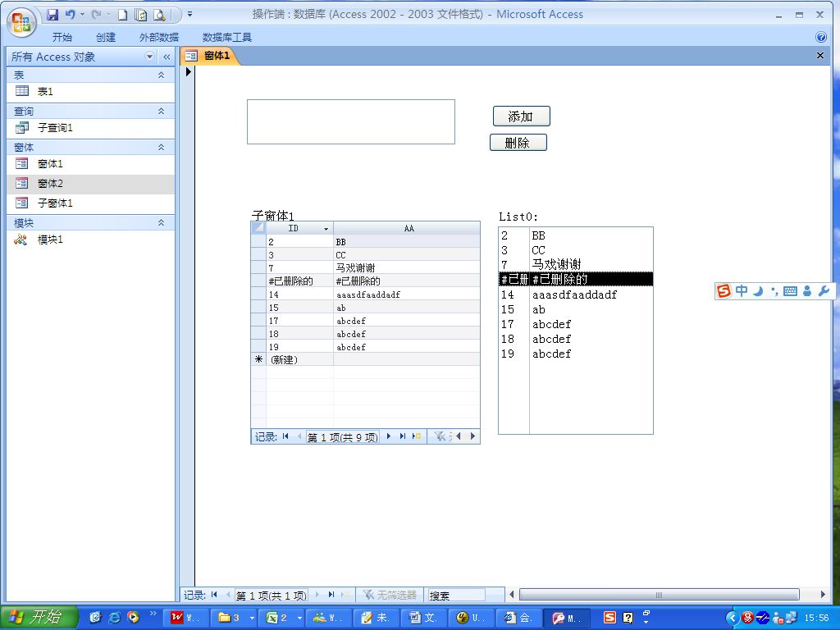840x630 pixels.
Task: Click the refresh-all pages icon in Quick Access
Action: tap(141, 15)
